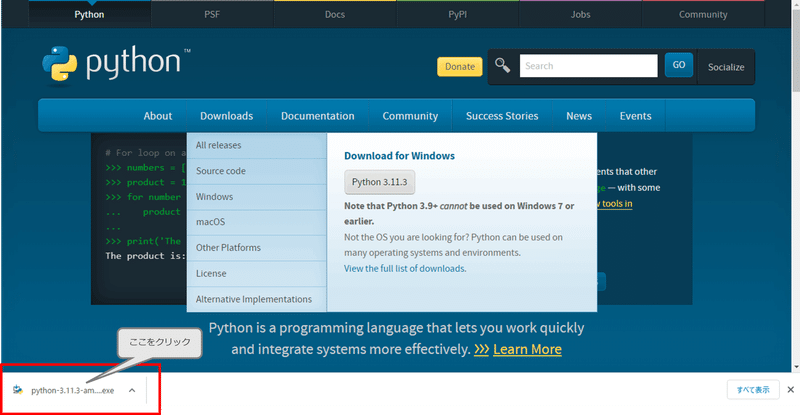This screenshot has width=800, height=415.
Task: Open the Docs top tab
Action: (335, 14)
